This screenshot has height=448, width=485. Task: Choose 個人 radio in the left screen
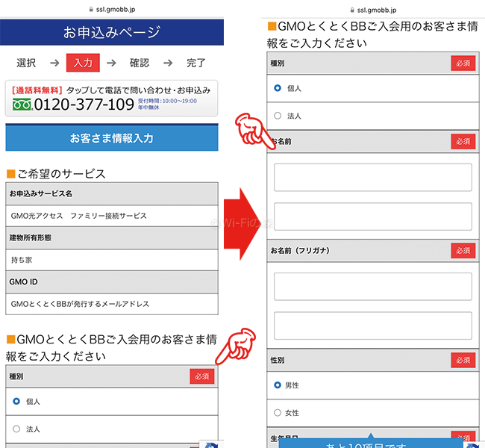(16, 401)
